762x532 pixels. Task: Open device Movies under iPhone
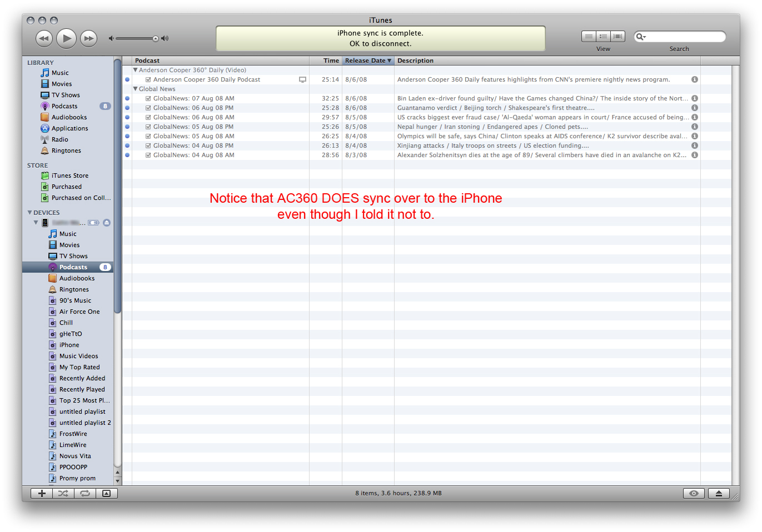(x=69, y=245)
